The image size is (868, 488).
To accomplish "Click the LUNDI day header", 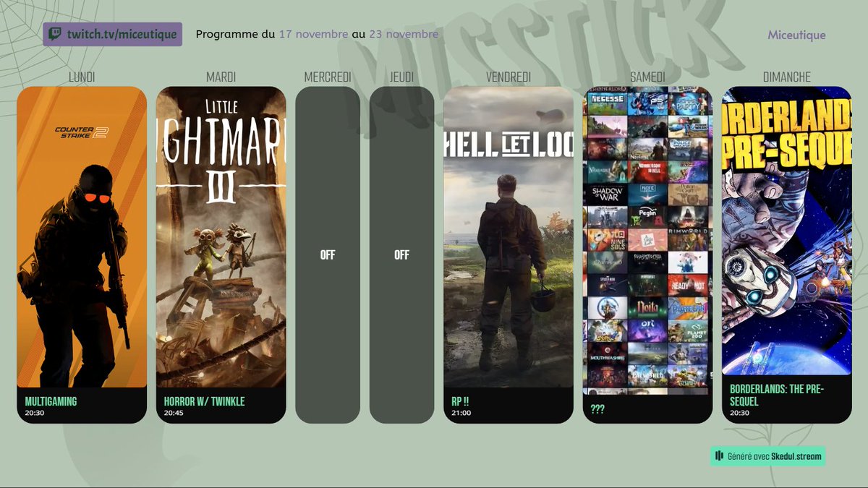I will tap(82, 77).
